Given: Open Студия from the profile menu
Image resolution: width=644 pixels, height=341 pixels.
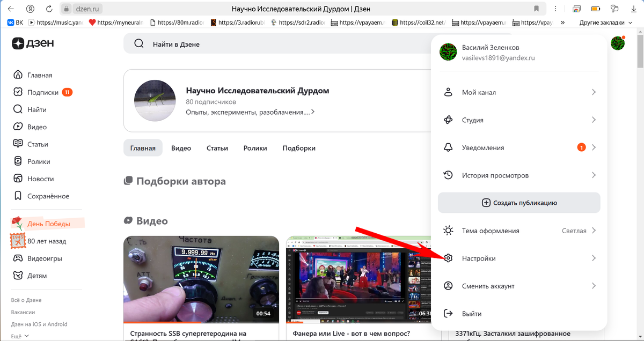Looking at the screenshot, I should click(x=519, y=120).
